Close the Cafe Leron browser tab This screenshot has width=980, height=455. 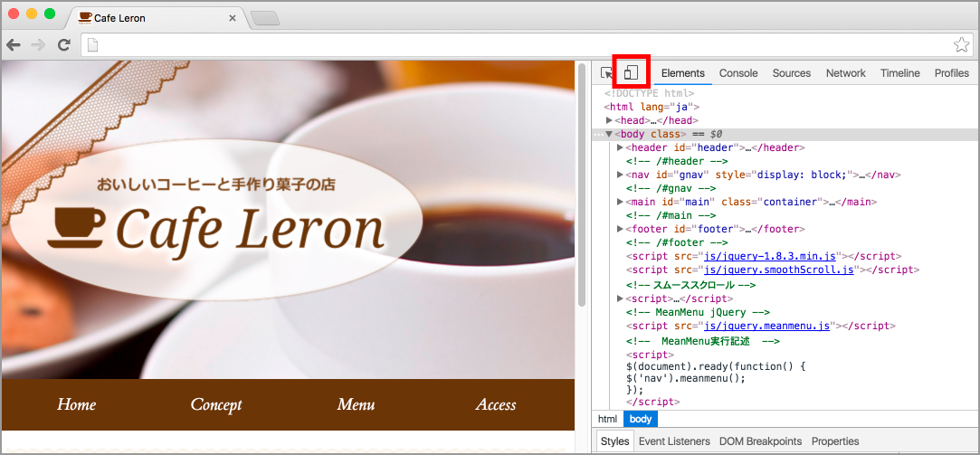pyautogui.click(x=233, y=18)
